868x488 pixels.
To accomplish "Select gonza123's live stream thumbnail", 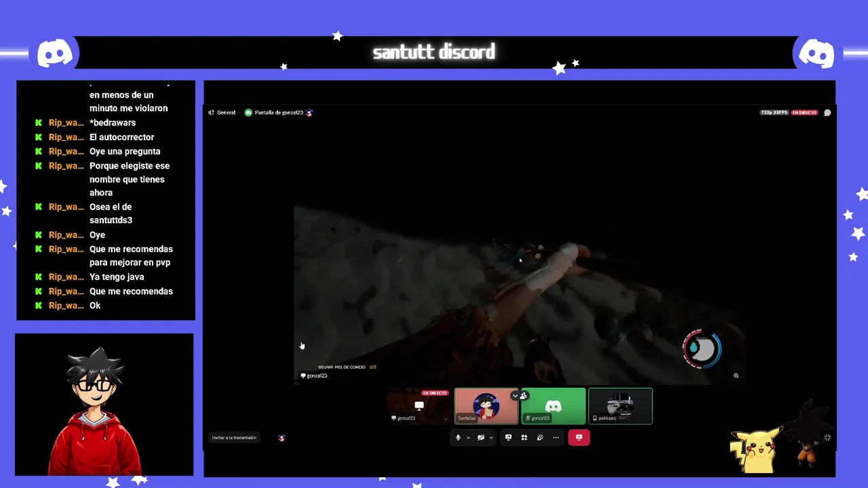I will 419,406.
